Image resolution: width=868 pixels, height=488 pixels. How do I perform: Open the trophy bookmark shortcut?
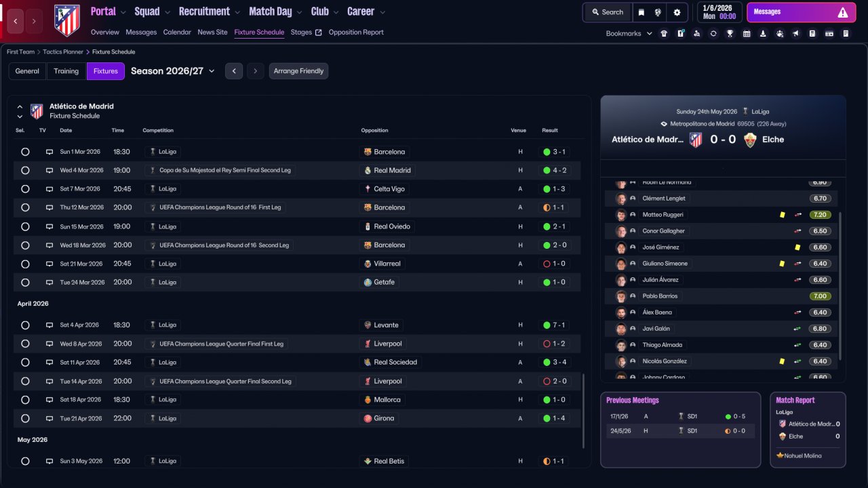(730, 33)
